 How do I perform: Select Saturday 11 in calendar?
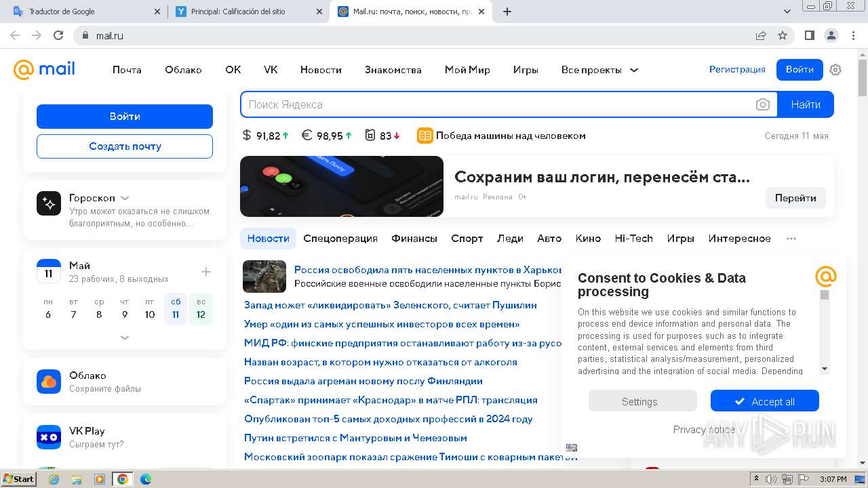click(176, 308)
